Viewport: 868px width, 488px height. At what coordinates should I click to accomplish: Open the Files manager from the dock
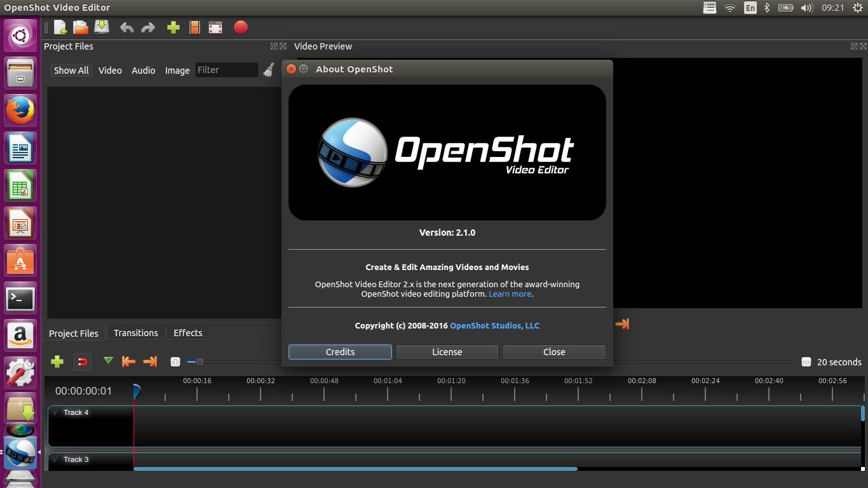click(x=20, y=72)
